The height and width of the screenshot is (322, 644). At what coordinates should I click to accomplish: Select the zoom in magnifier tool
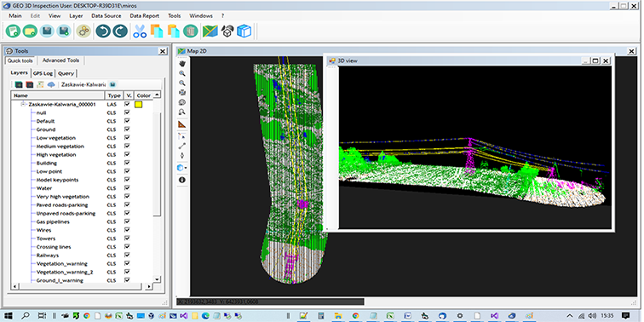(x=182, y=73)
